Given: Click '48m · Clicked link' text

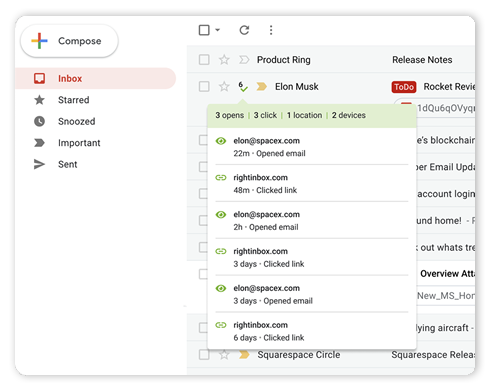Looking at the screenshot, I should point(265,190).
